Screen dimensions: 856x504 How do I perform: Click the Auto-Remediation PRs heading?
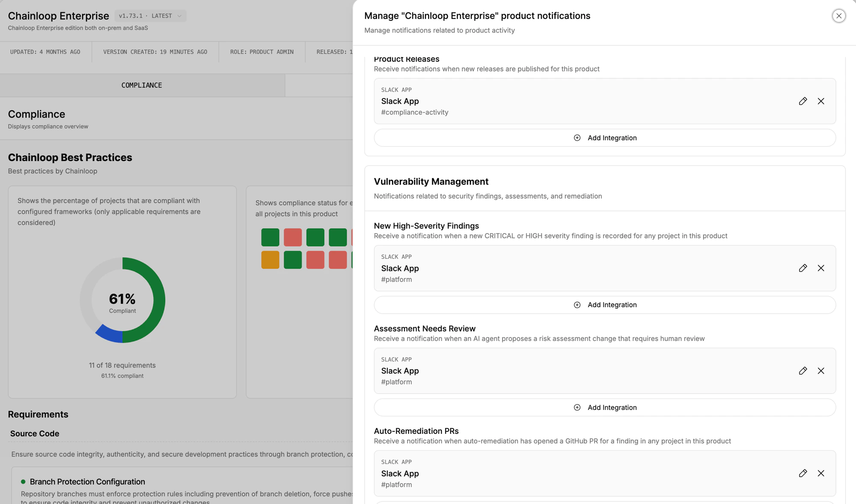coord(416,431)
